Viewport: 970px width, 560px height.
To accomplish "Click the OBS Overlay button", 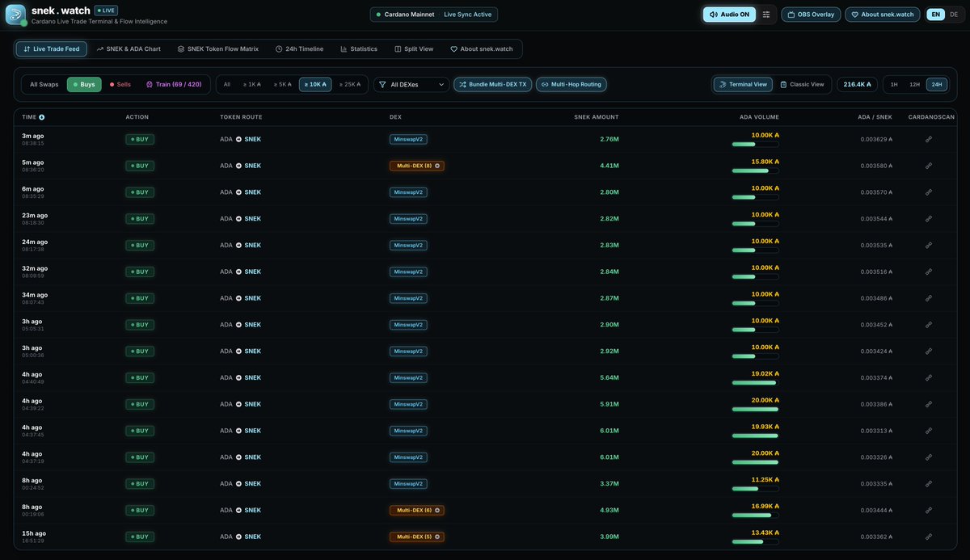I will coord(811,15).
